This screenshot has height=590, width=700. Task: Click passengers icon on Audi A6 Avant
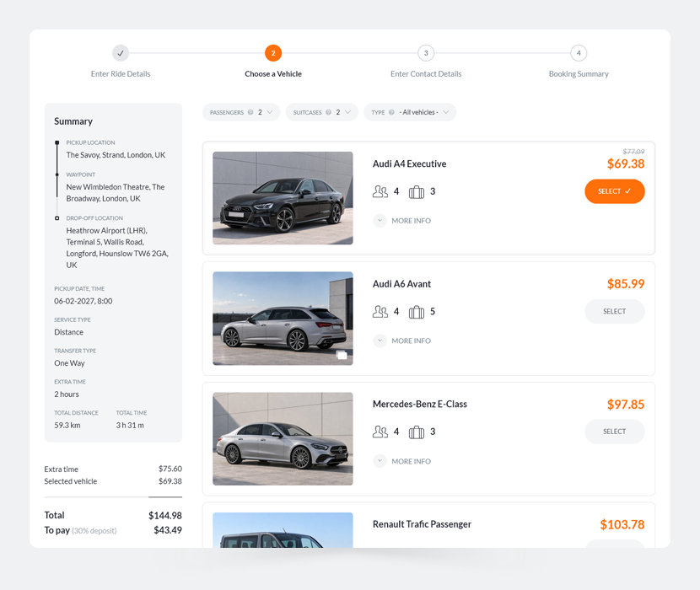(x=380, y=312)
